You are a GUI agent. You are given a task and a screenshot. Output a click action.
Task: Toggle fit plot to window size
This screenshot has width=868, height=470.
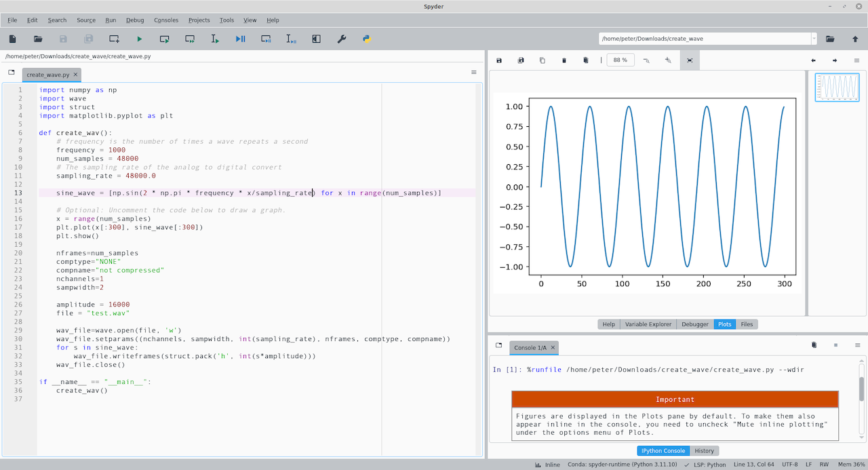tap(689, 60)
